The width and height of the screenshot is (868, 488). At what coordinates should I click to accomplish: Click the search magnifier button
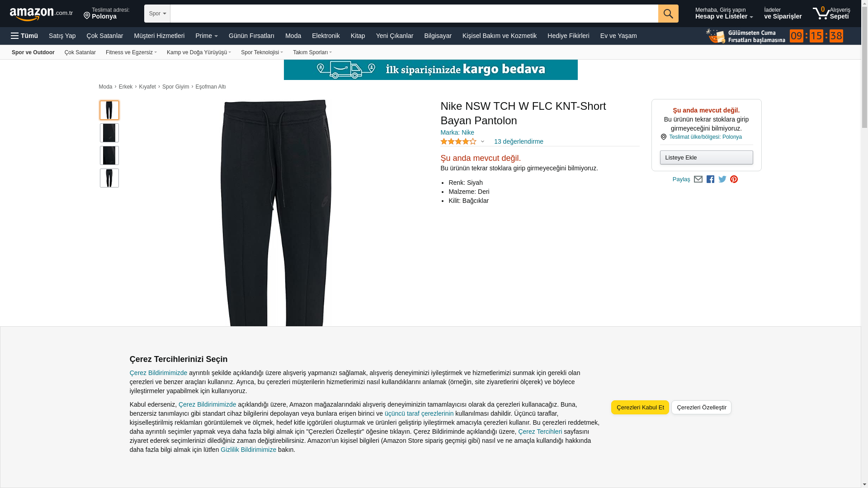click(x=668, y=14)
